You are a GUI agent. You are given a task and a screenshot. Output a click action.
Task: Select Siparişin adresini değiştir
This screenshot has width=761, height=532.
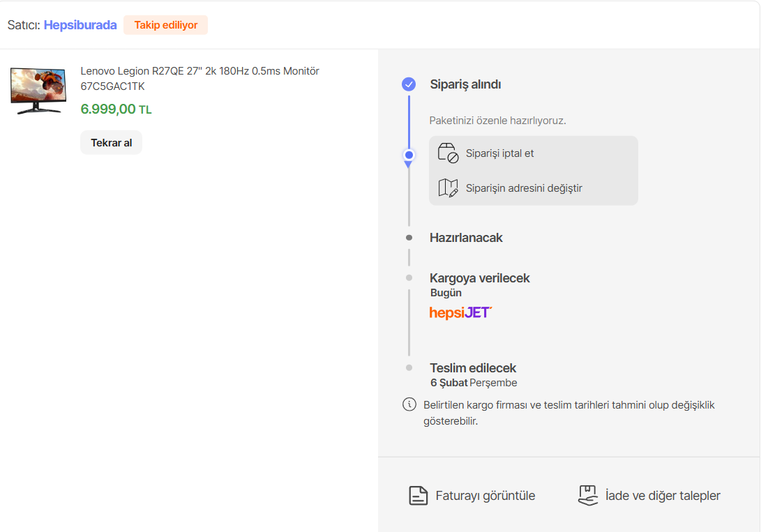(x=524, y=188)
